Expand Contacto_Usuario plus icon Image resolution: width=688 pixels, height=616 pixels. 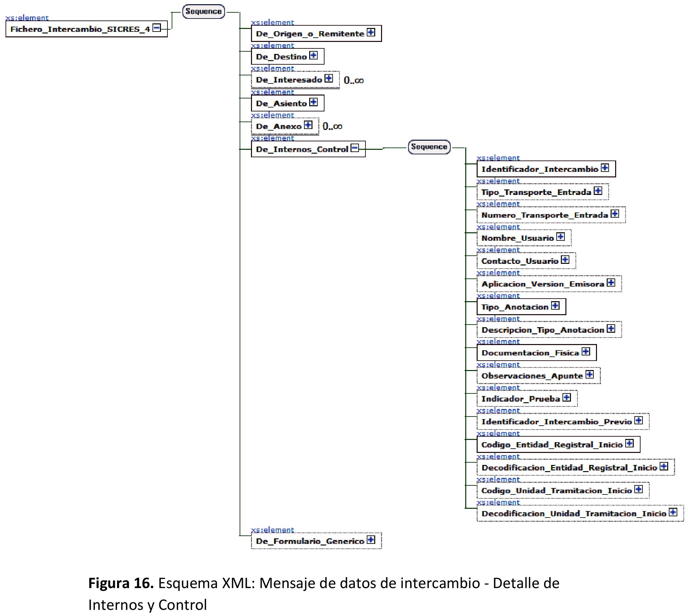click(x=565, y=260)
